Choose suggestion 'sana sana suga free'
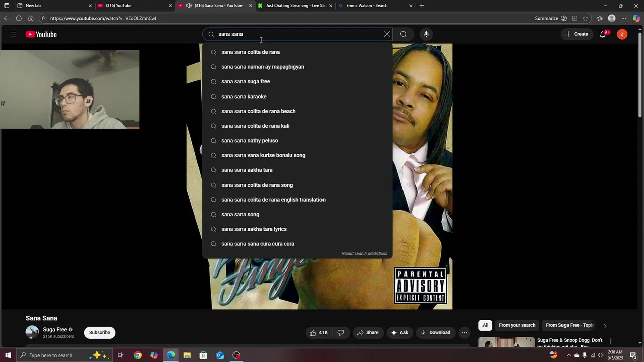 [x=297, y=81]
